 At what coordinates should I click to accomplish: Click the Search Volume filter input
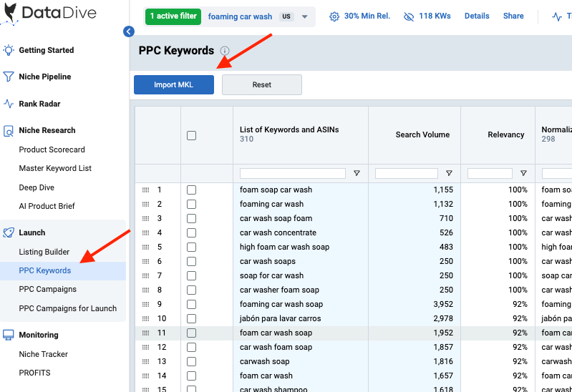407,173
